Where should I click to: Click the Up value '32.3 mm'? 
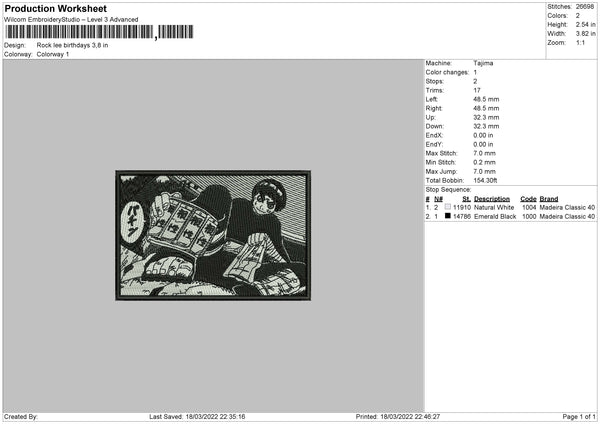tap(486, 117)
